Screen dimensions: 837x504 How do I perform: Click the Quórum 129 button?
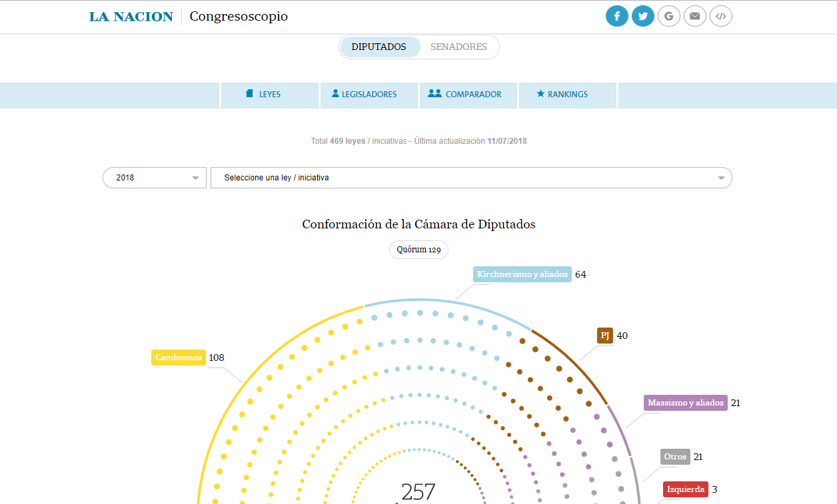point(418,250)
